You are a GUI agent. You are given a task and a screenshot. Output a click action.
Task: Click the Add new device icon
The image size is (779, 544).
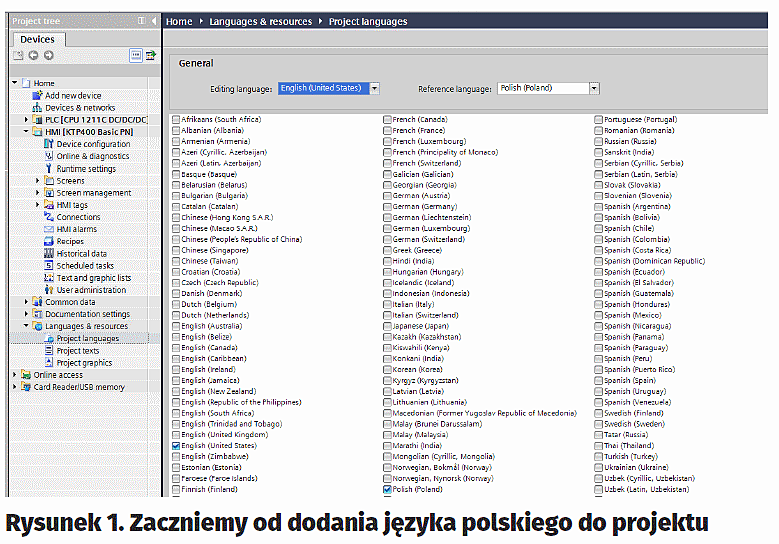pyautogui.click(x=37, y=96)
